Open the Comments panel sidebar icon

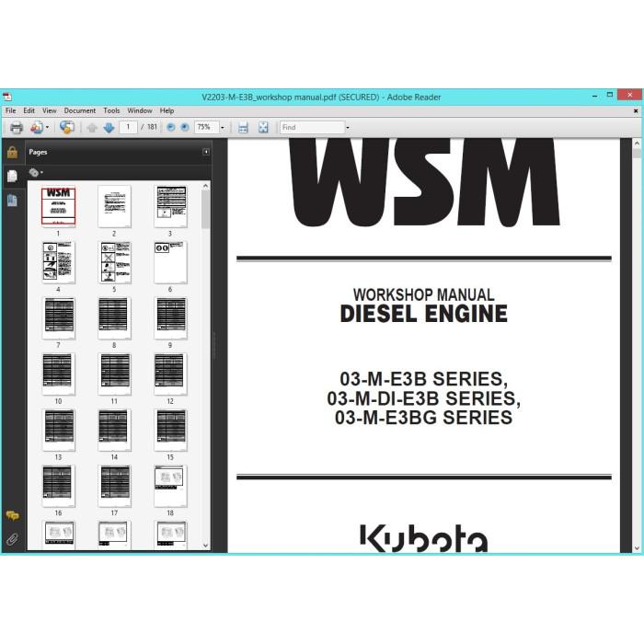[x=13, y=515]
